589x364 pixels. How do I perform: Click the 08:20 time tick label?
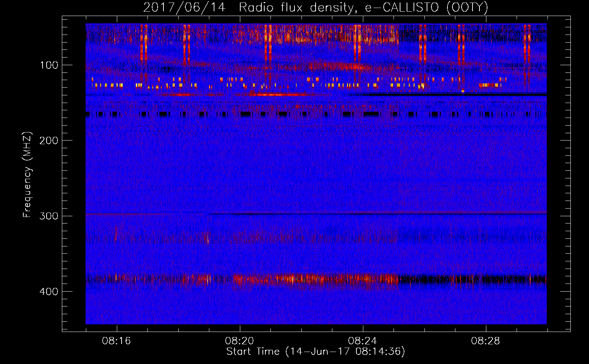(x=240, y=341)
